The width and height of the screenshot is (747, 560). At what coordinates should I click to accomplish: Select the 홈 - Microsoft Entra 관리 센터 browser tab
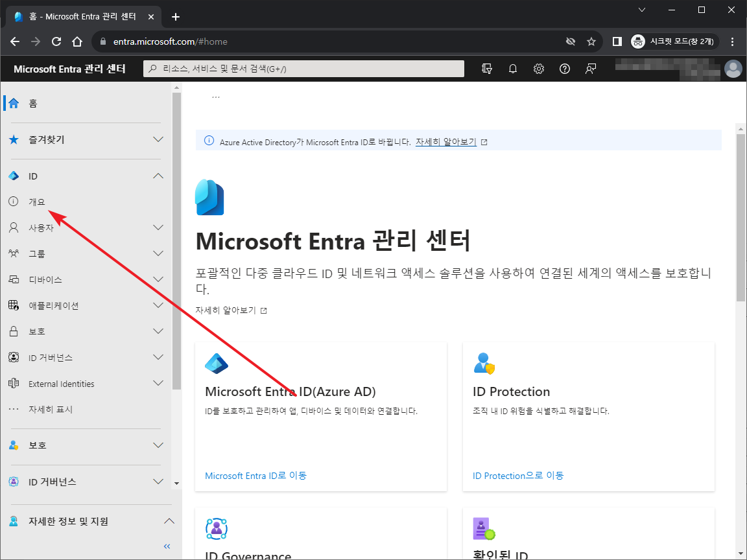pyautogui.click(x=82, y=17)
